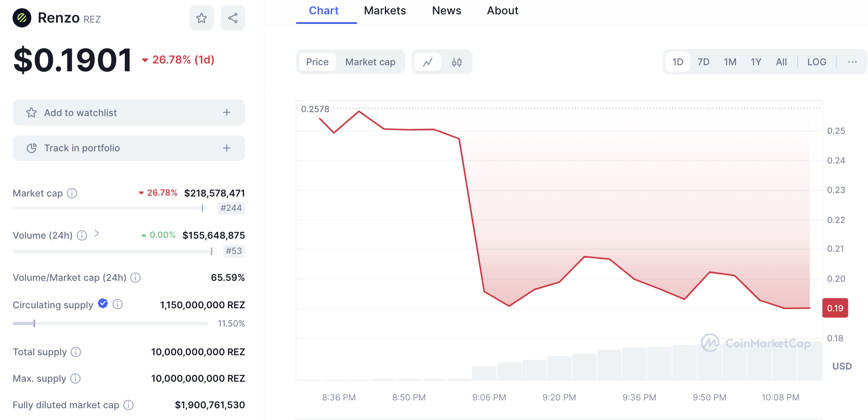
Task: Click the USD currency label
Action: (x=842, y=366)
